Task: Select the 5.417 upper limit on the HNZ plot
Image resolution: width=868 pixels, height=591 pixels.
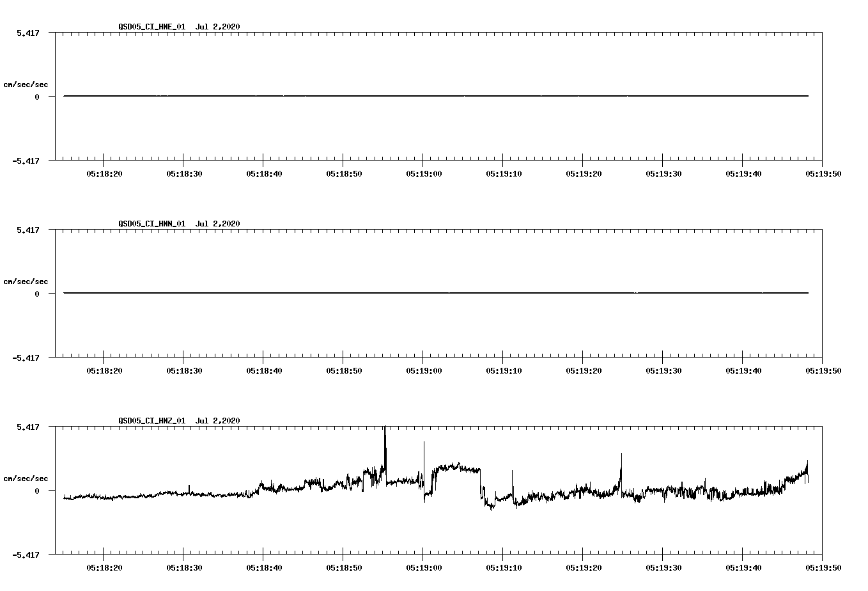Action: 27,426
